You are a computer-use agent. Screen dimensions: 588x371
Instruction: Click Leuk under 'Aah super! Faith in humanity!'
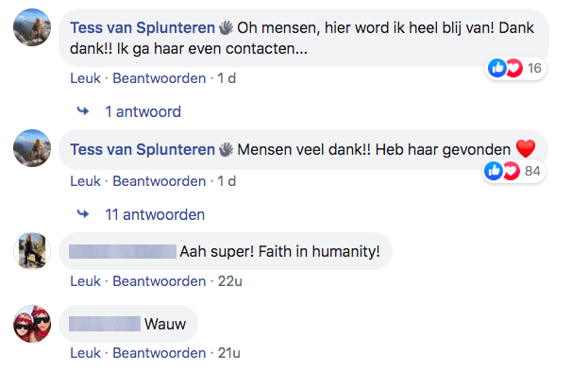[86, 281]
